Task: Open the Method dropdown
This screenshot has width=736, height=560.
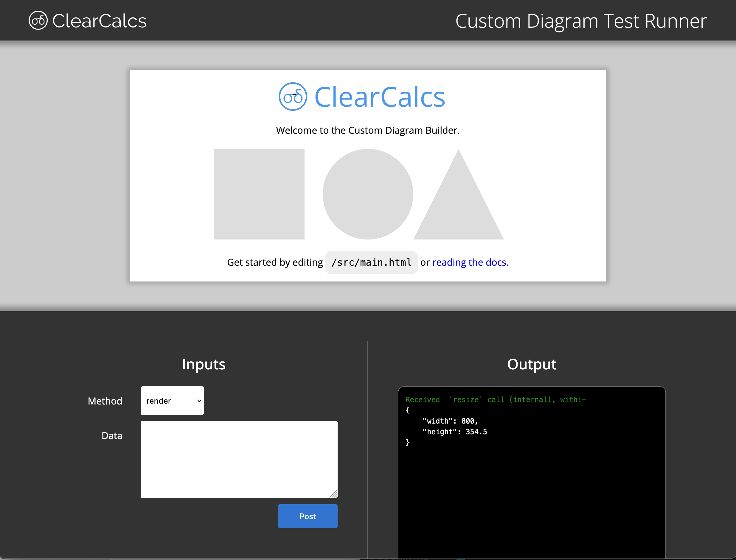Action: tap(172, 401)
